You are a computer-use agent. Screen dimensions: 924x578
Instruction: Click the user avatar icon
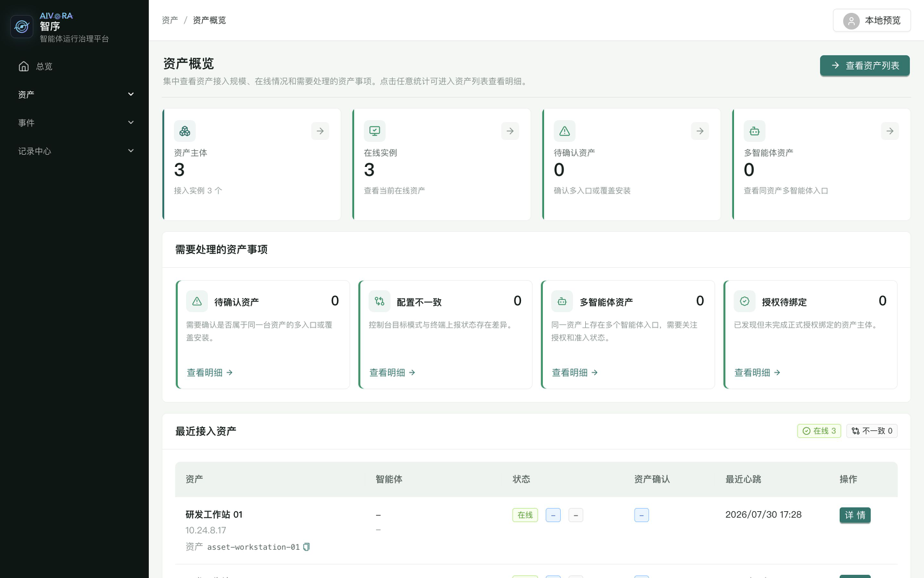(x=851, y=21)
